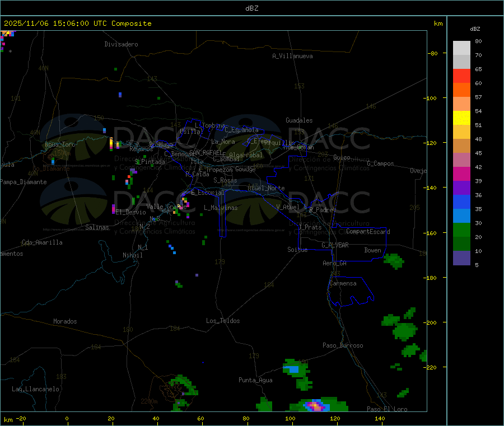Click the C_Española map label
Viewport: 504px width, 426px height.
tap(241, 130)
